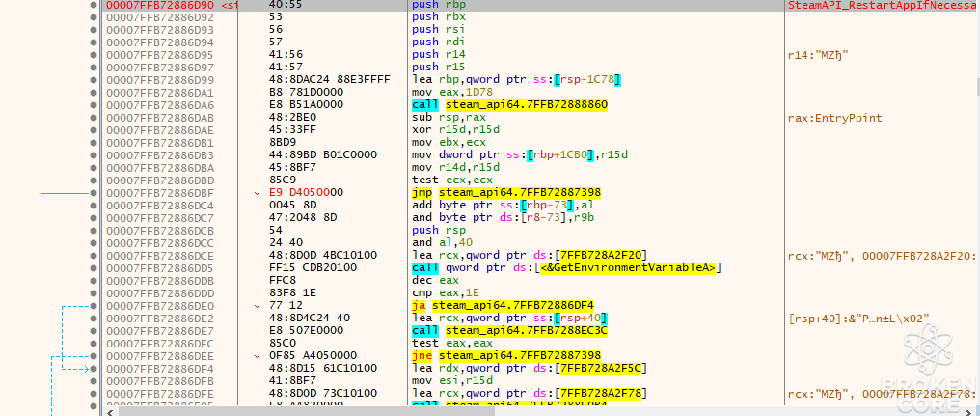The height and width of the screenshot is (416, 980).
Task: Click 'jmp steam_api64.7FFB72887398' instruction
Action: click(506, 193)
